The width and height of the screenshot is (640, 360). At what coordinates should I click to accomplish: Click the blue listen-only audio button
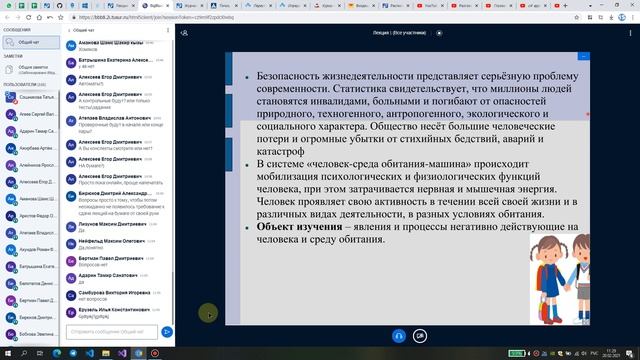(x=399, y=336)
